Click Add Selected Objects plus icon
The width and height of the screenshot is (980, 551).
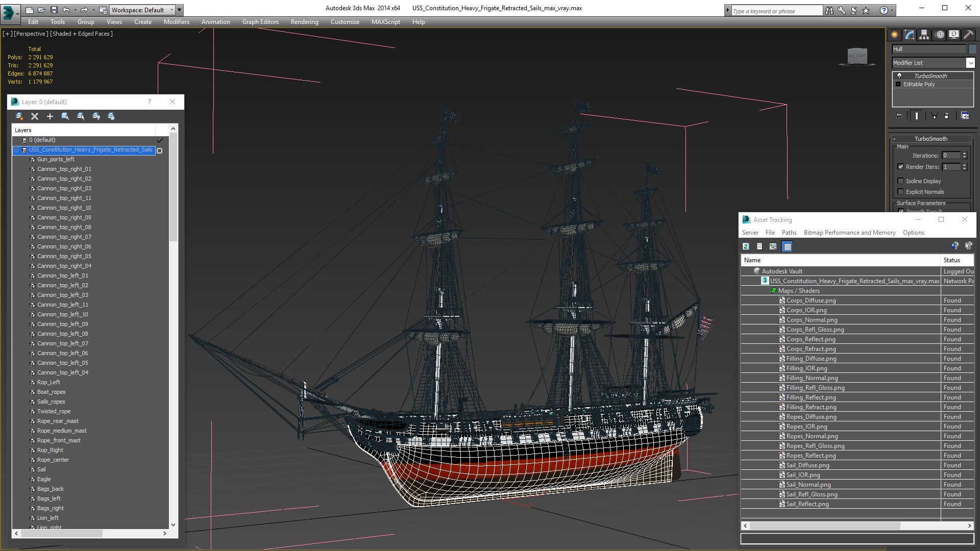tap(50, 116)
